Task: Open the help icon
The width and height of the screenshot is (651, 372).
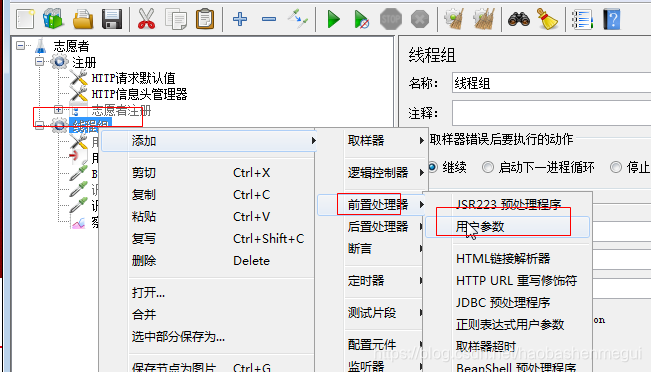Action: [612, 19]
